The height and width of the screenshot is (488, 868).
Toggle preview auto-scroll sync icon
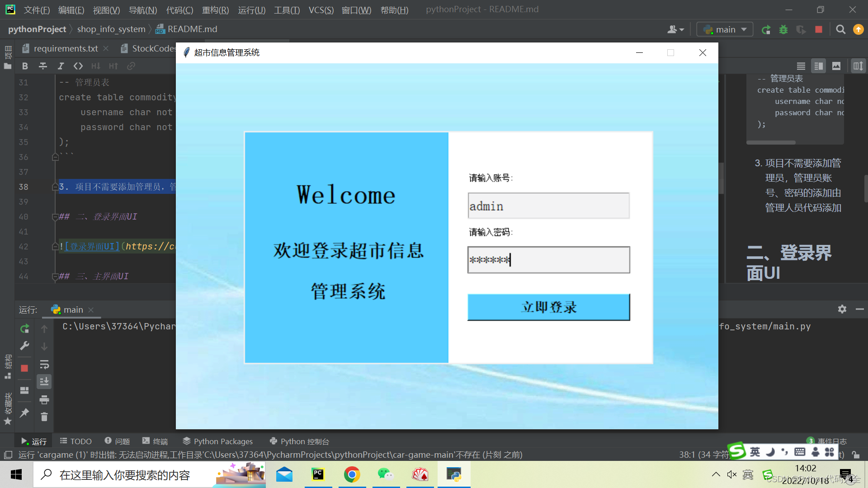(858, 66)
